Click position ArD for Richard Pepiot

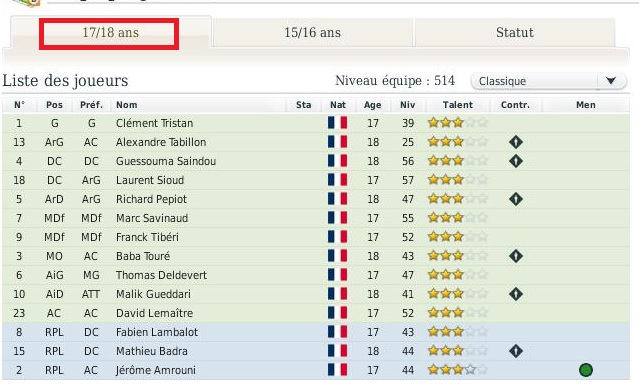(x=54, y=199)
